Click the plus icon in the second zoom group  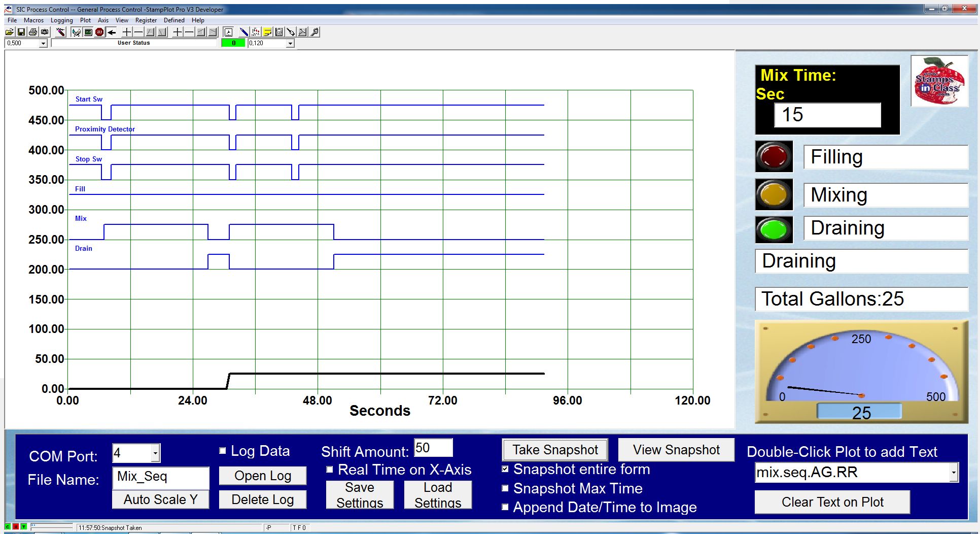pyautogui.click(x=178, y=32)
